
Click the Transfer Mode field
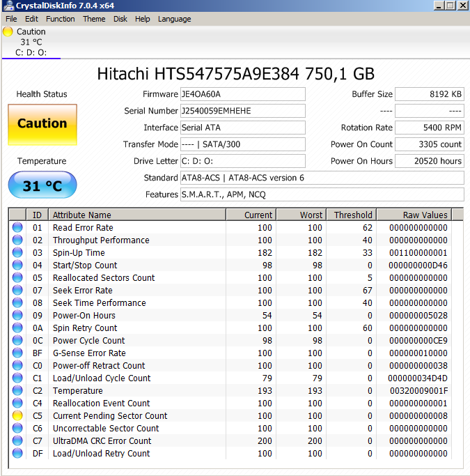click(243, 144)
